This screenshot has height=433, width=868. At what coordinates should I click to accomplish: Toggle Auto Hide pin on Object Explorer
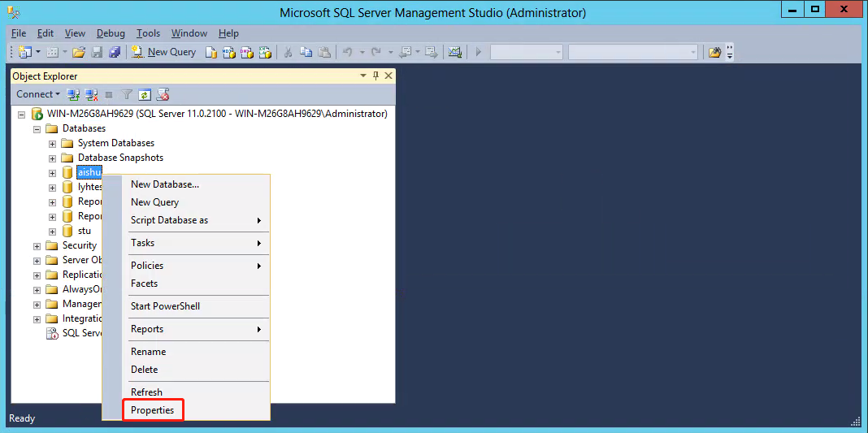[x=375, y=76]
